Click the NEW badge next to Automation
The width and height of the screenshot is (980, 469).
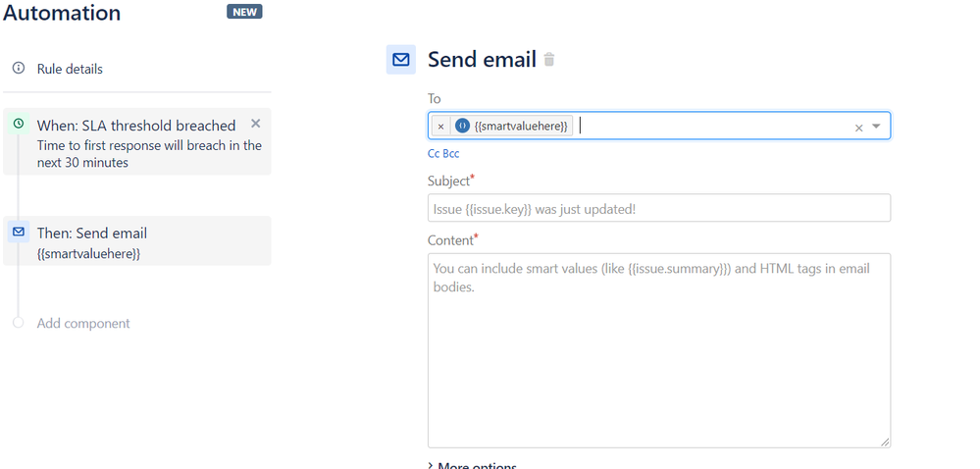(244, 12)
